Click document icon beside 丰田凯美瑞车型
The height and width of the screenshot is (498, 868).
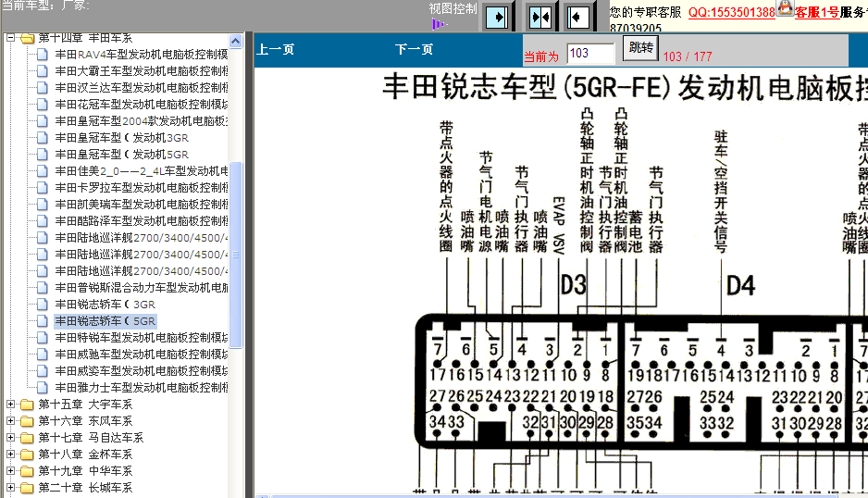[x=42, y=204]
